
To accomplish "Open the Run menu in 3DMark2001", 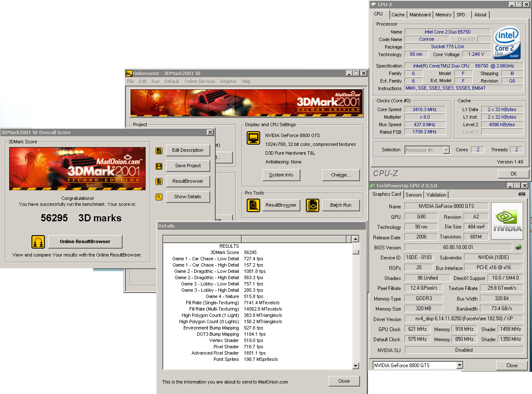I will (x=155, y=81).
